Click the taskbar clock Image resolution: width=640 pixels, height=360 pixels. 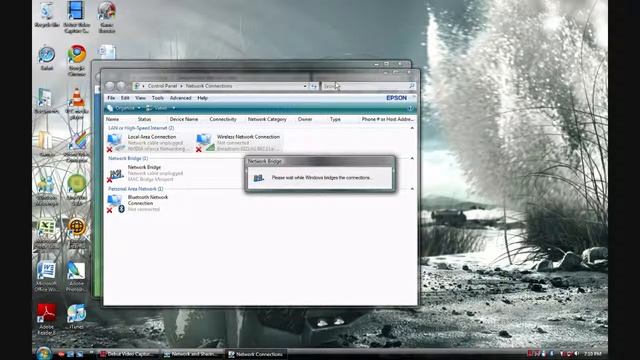point(592,353)
